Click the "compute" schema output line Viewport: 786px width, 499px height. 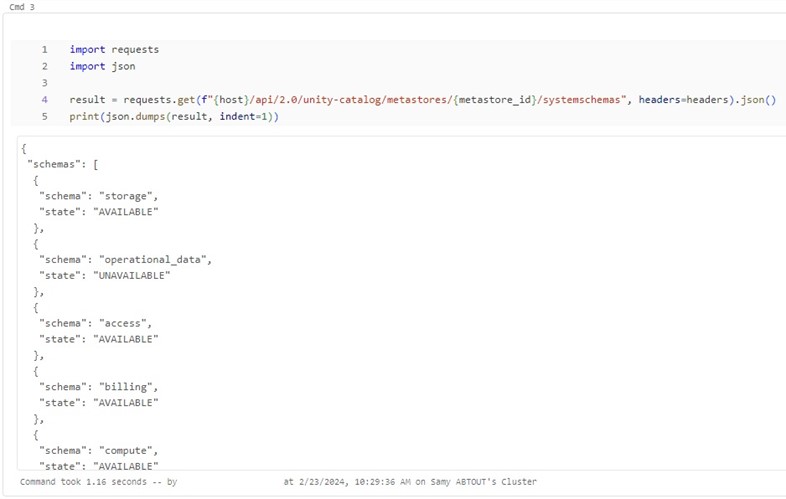tap(99, 451)
